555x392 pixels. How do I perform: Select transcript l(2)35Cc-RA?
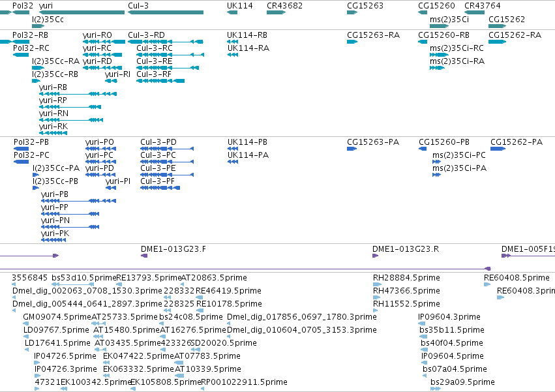click(x=38, y=68)
